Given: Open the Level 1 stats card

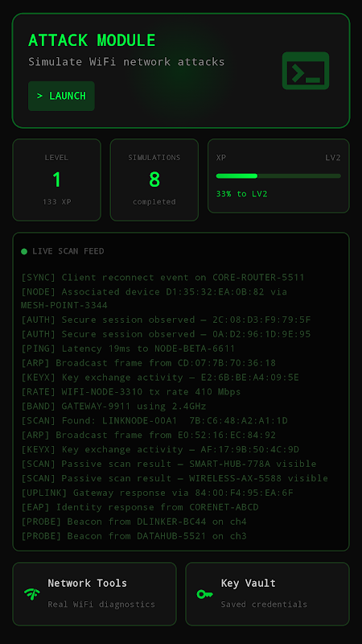Looking at the screenshot, I should [x=56, y=180].
